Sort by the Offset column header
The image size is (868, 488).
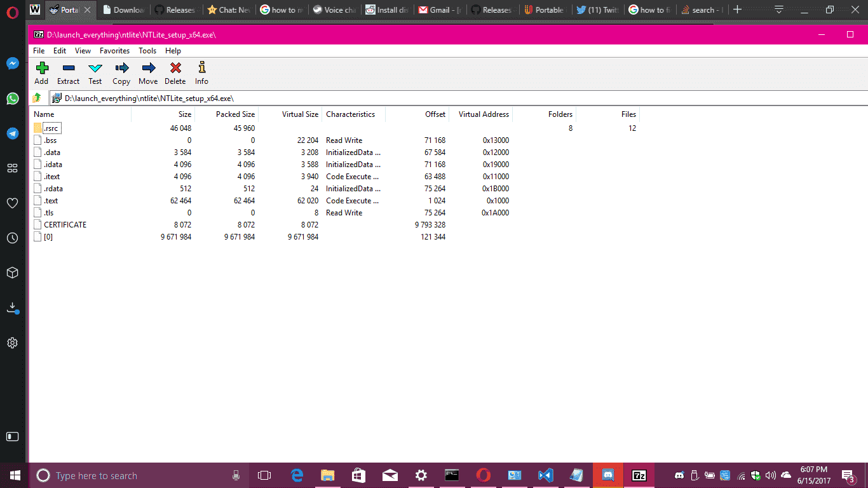[x=417, y=114]
